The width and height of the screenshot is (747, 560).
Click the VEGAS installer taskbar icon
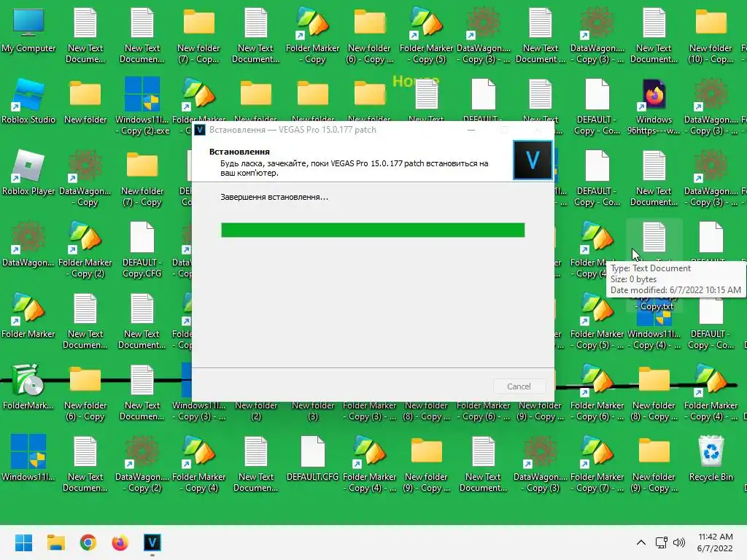[x=152, y=542]
